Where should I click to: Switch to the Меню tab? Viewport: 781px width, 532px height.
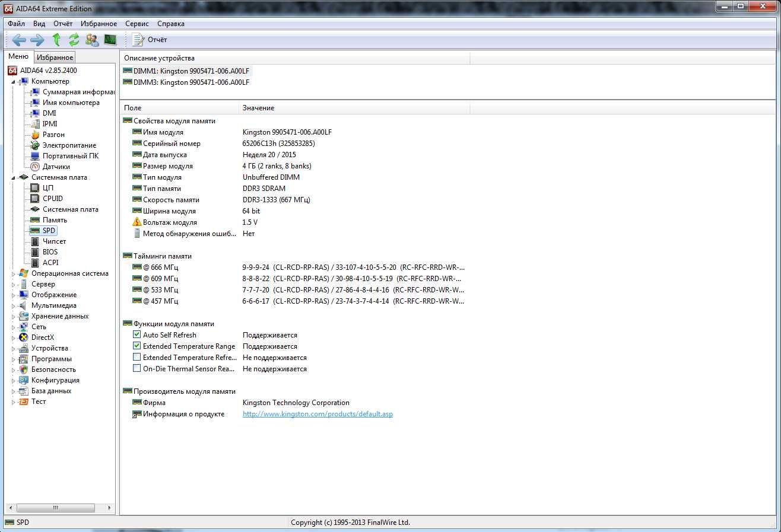coord(18,57)
